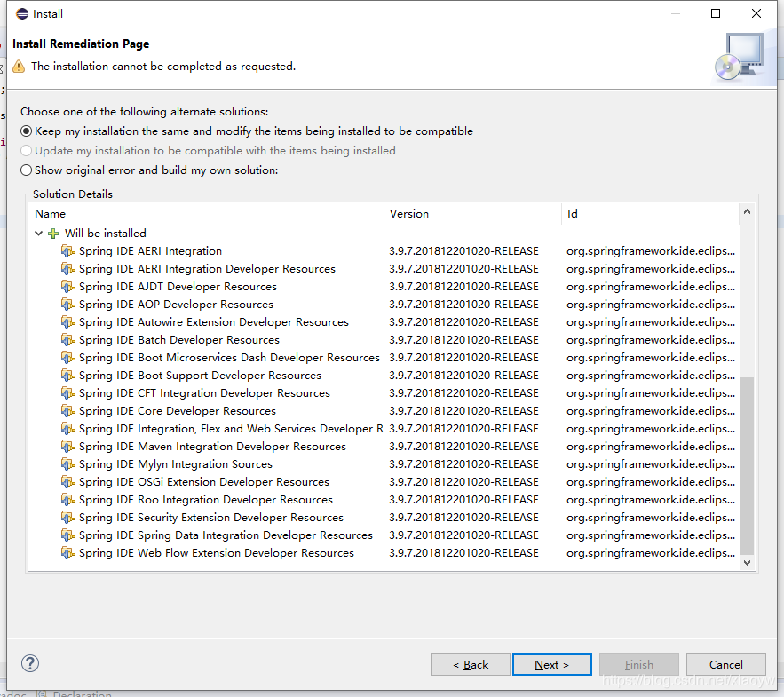Click the scroll down arrow of details list
This screenshot has height=697, width=784.
click(x=747, y=562)
